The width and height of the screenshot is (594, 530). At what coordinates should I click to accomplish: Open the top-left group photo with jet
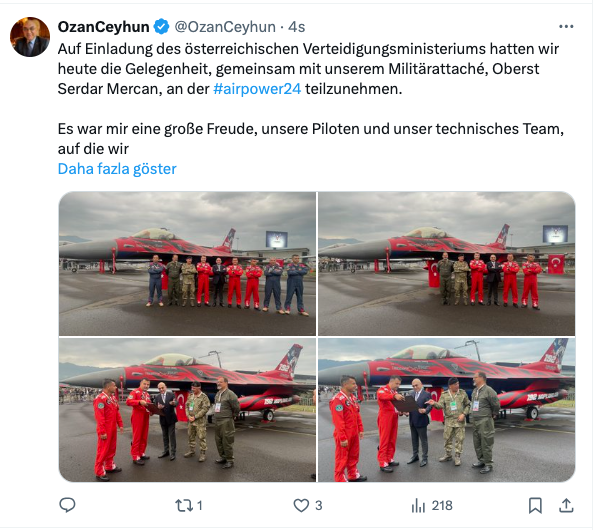[x=188, y=264]
